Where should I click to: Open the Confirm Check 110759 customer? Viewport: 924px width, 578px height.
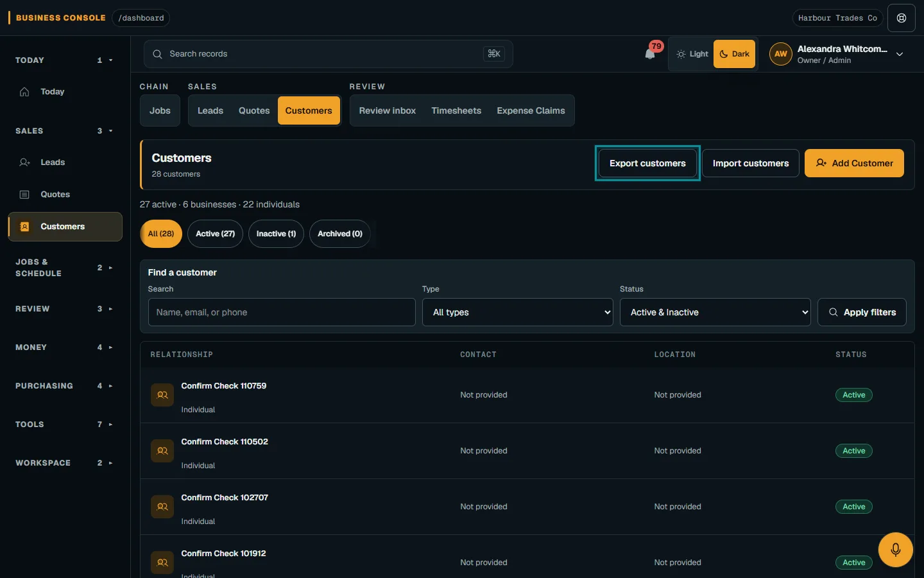tap(223, 386)
